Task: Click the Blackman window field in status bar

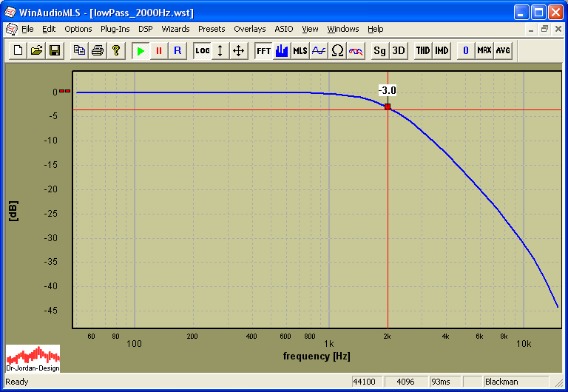Action: [x=517, y=382]
